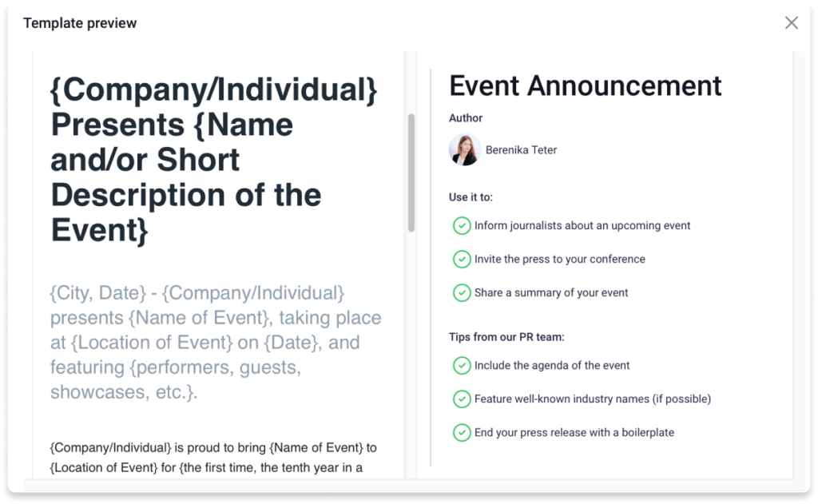Click the 'is proud to bring' body paragraph
The image size is (818, 504).
coord(213,457)
